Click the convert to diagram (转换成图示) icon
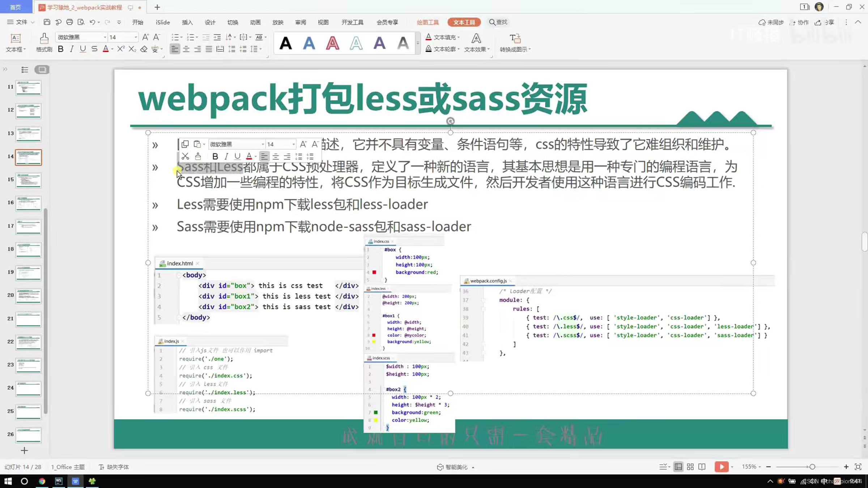This screenshot has width=868, height=488. coord(515,38)
